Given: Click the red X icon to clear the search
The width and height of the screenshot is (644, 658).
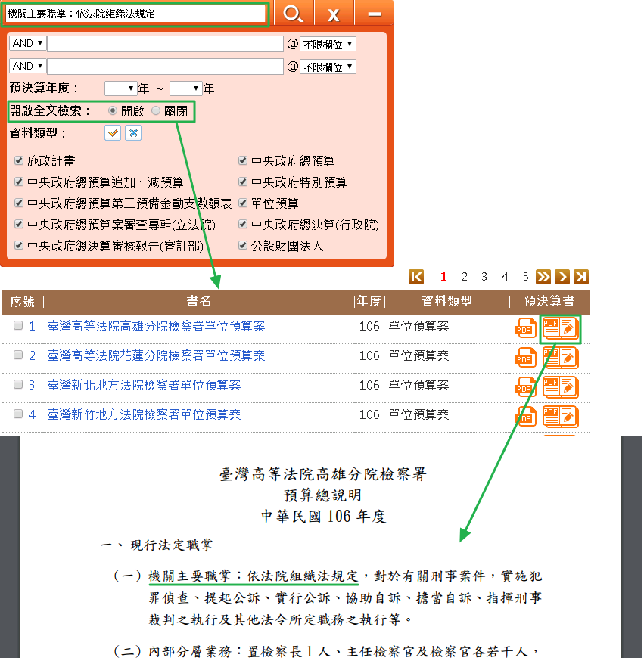Looking at the screenshot, I should [333, 14].
